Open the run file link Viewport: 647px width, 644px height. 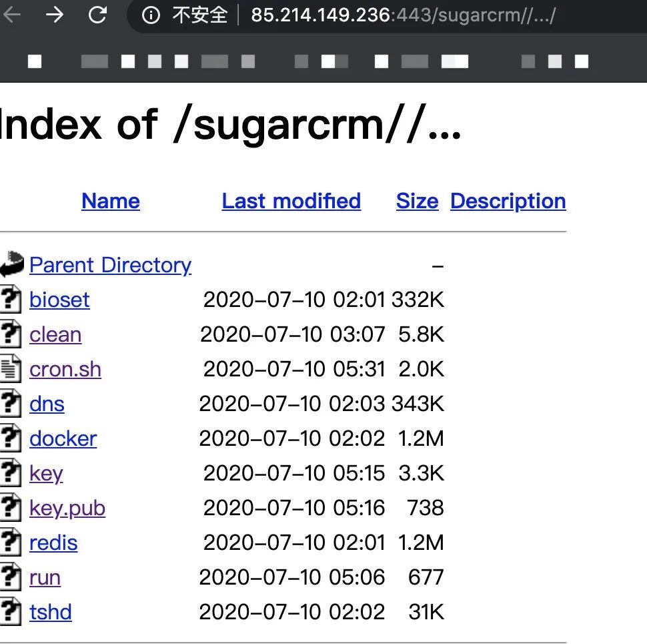coord(45,577)
